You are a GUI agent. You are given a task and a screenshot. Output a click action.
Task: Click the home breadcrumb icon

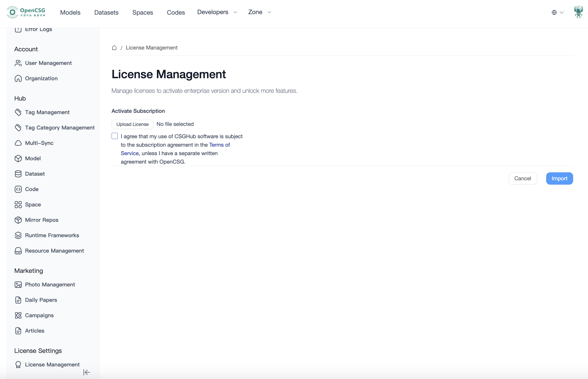point(114,48)
